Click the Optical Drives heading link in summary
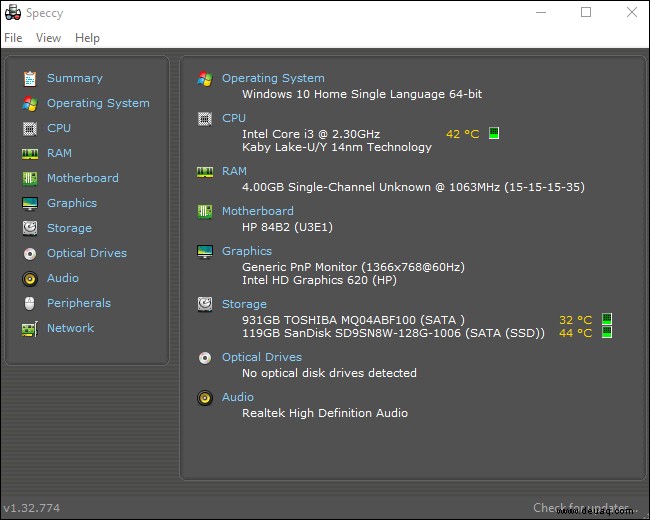Screen dimensions: 650x520 (x=262, y=357)
